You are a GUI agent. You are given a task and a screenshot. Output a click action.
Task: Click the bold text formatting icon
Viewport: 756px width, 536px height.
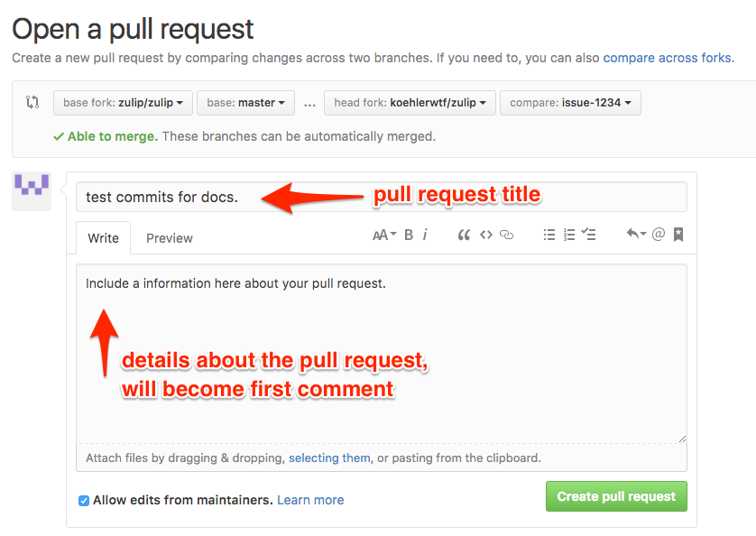tap(409, 235)
